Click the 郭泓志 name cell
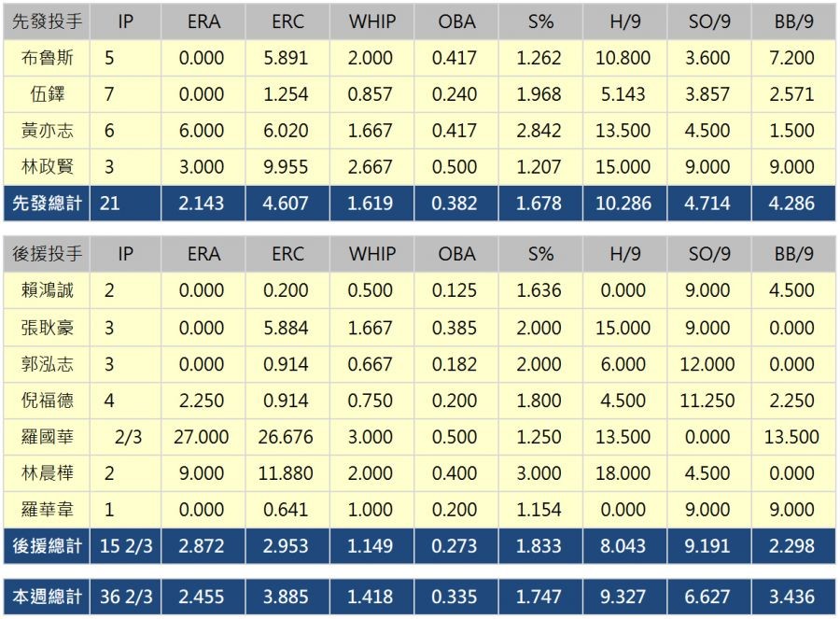The image size is (840, 619). click(x=47, y=364)
